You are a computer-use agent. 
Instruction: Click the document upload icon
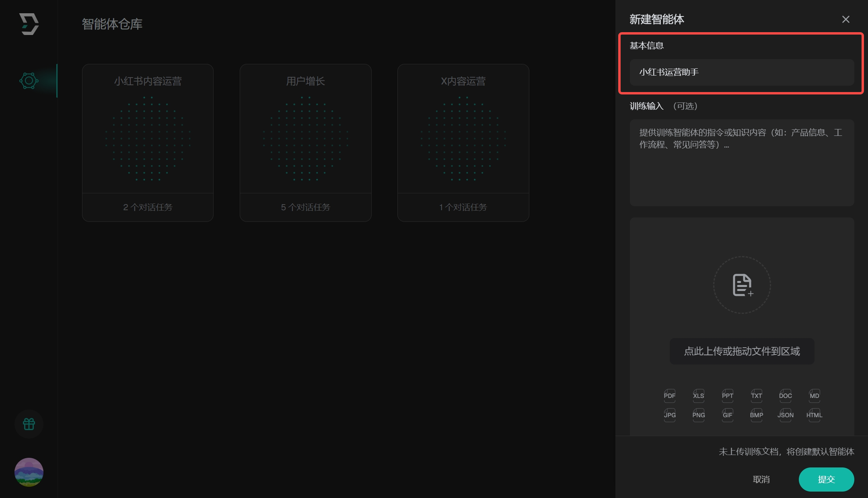click(x=742, y=285)
